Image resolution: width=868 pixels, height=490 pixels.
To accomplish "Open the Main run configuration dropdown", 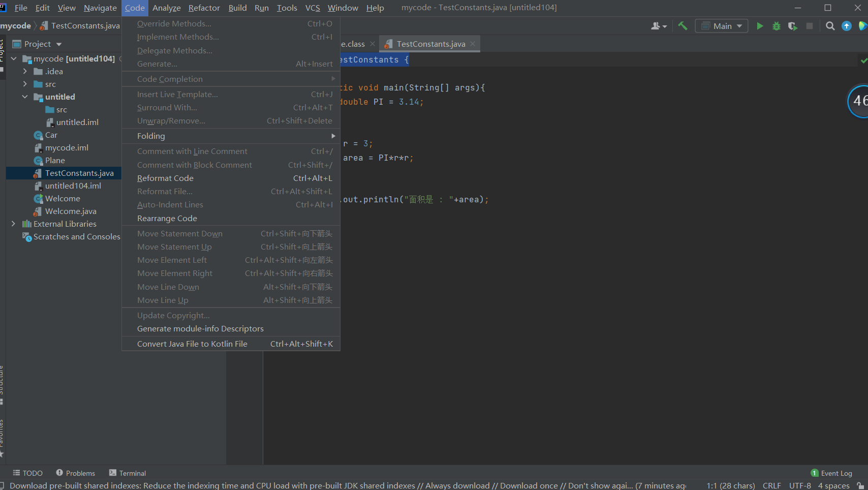I will click(x=722, y=26).
